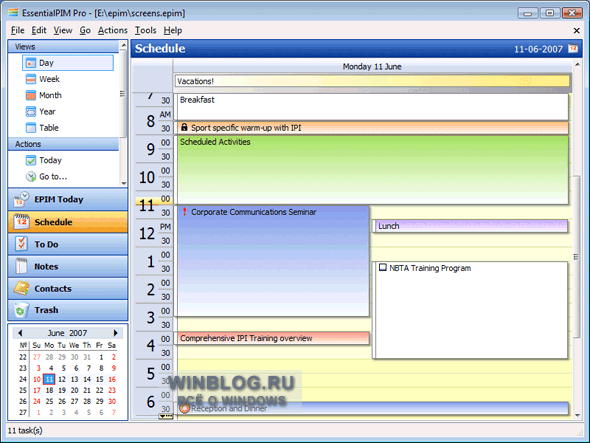Select the Scheduled Activities appointment
This screenshot has height=443, width=590.
(373, 170)
